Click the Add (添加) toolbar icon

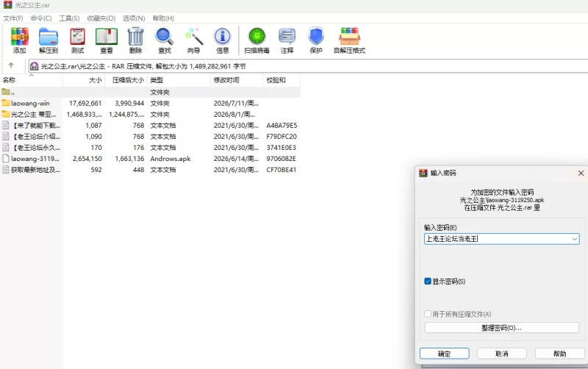pos(20,40)
